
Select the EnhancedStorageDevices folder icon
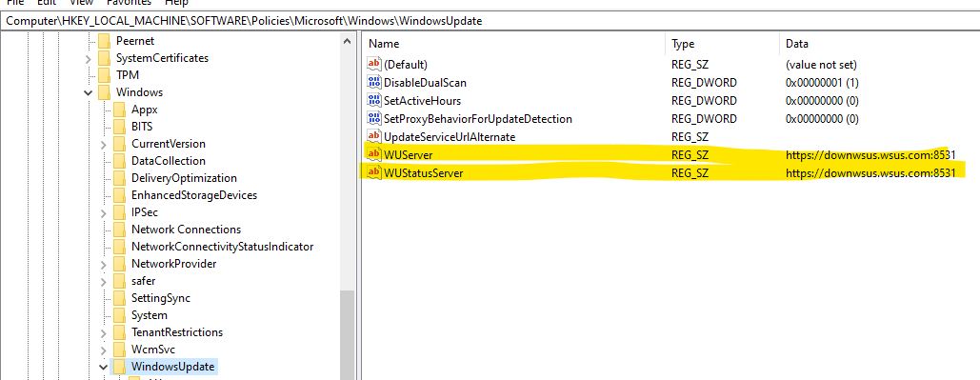click(120, 195)
